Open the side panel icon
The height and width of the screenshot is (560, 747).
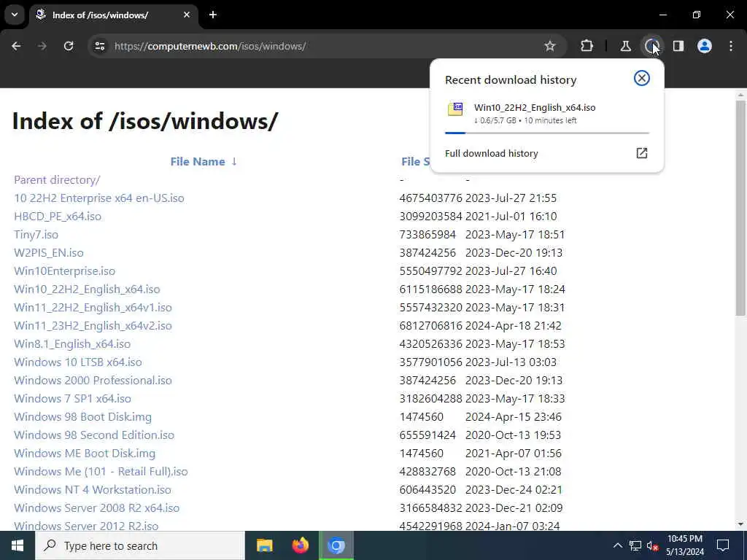click(678, 46)
